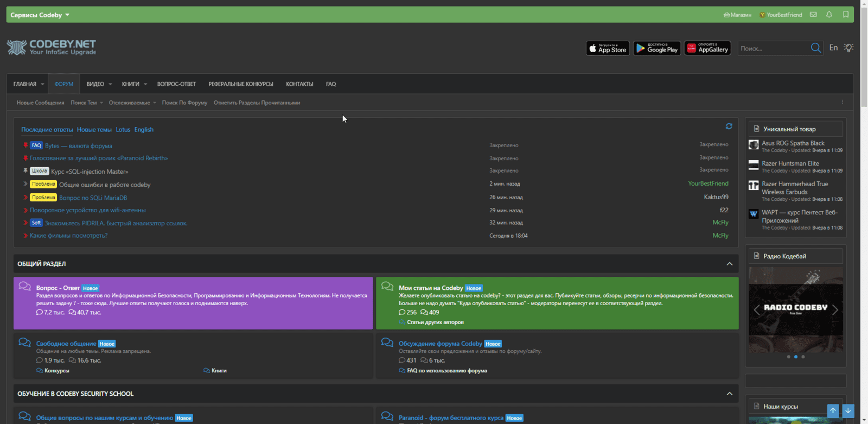The height and width of the screenshot is (424, 868).
Task: Click Отметить разделы прочитанными
Action: coord(257,103)
